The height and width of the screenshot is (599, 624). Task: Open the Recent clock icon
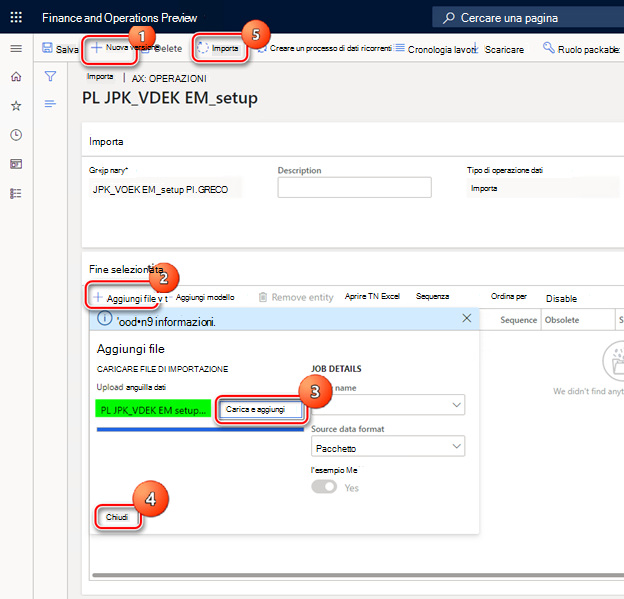coord(16,135)
